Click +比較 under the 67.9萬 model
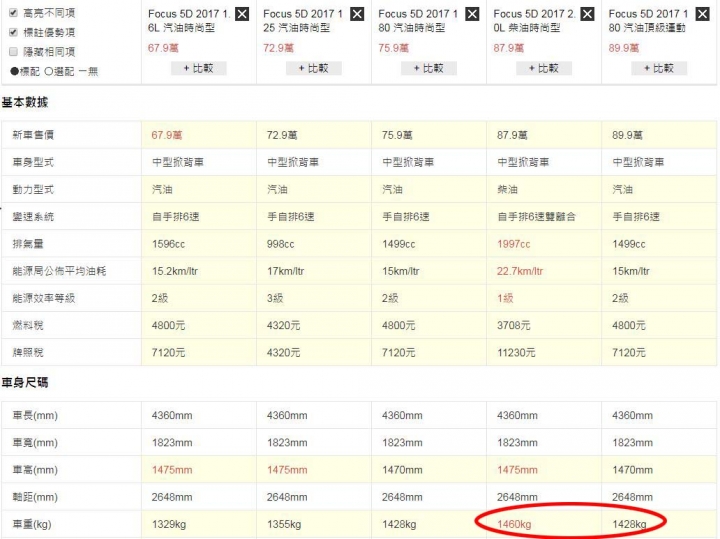Screen dimensions: 720x539 click(198, 68)
